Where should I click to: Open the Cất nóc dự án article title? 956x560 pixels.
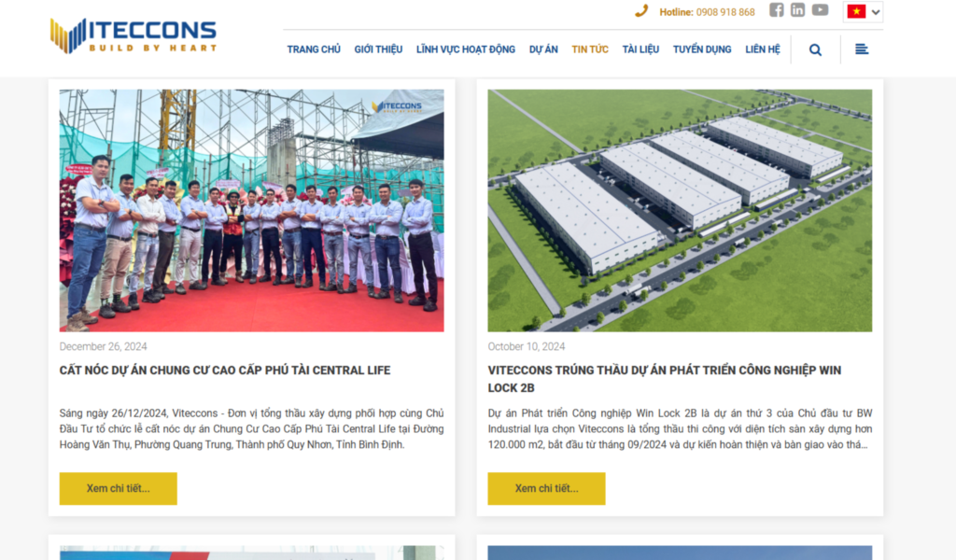[225, 371]
